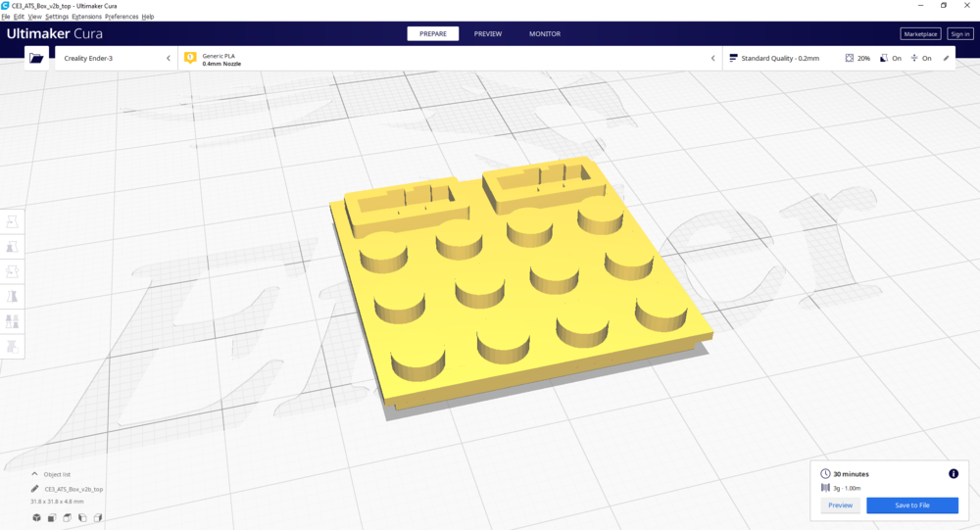This screenshot has width=980, height=530.
Task: Select the Move tool in left toolbar
Action: click(12, 221)
